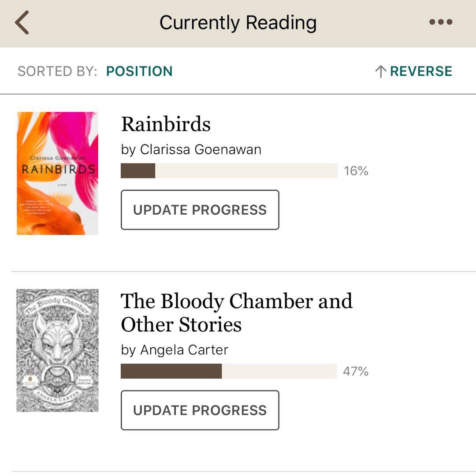Image resolution: width=476 pixels, height=476 pixels.
Task: Change the POSITION sort option
Action: coord(139,71)
